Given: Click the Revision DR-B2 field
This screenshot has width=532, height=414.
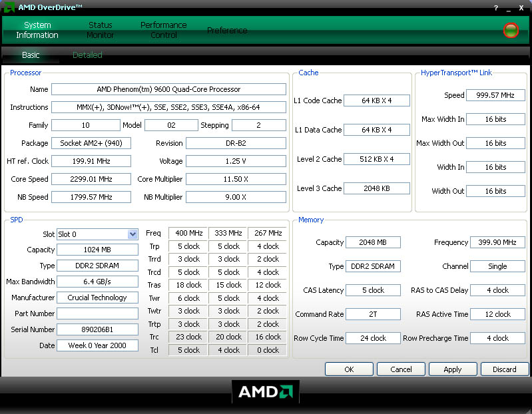Looking at the screenshot, I should coord(236,143).
